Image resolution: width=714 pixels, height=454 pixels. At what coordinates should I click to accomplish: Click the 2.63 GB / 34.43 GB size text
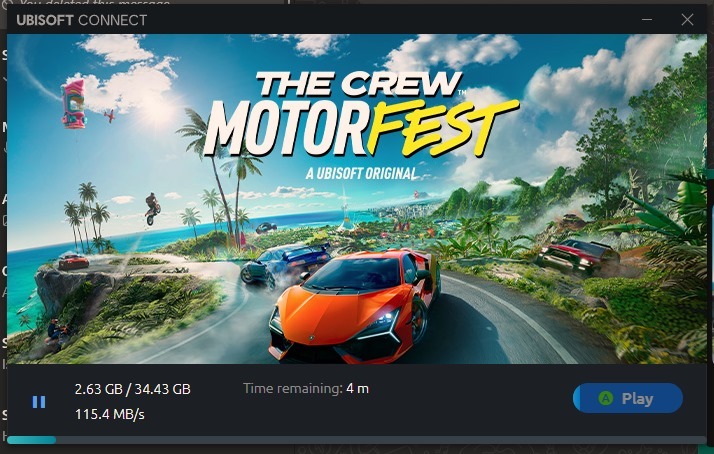133,389
